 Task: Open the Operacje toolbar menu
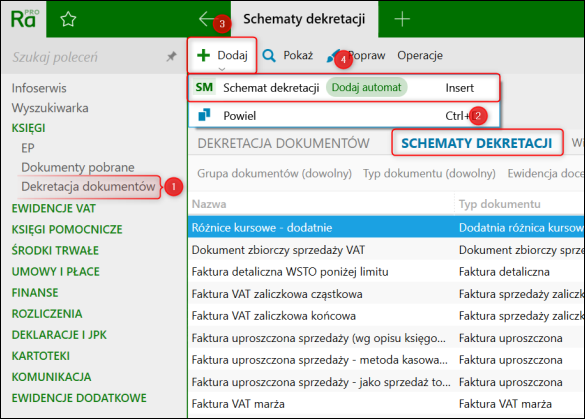(x=420, y=56)
